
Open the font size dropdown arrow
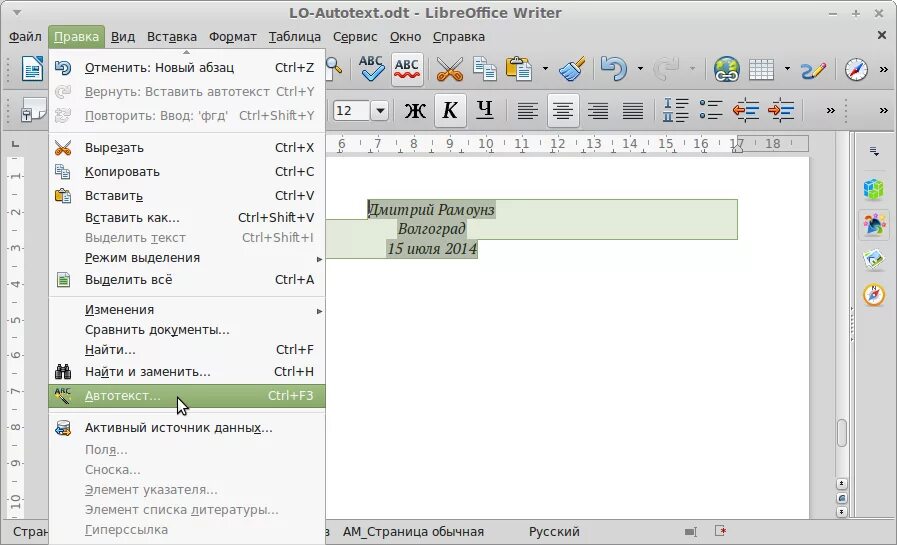click(380, 110)
